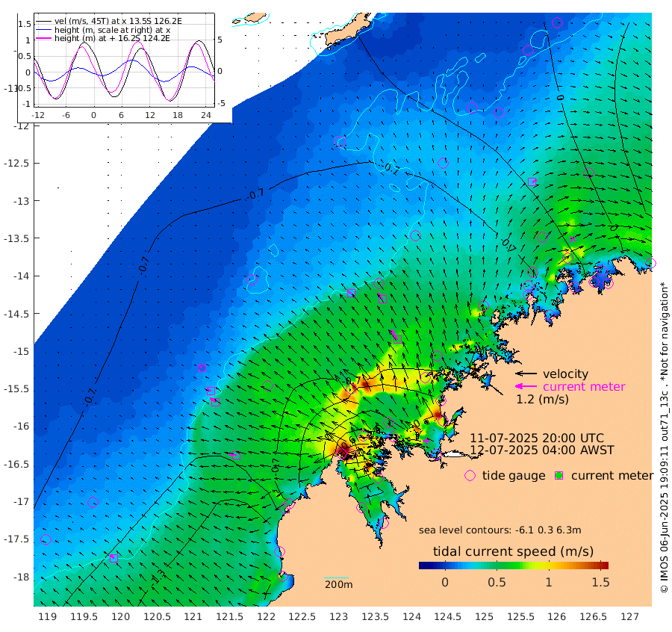Screen dimensions: 672x632
Task: Click the inset time axis tick '18'
Action: 178,115
